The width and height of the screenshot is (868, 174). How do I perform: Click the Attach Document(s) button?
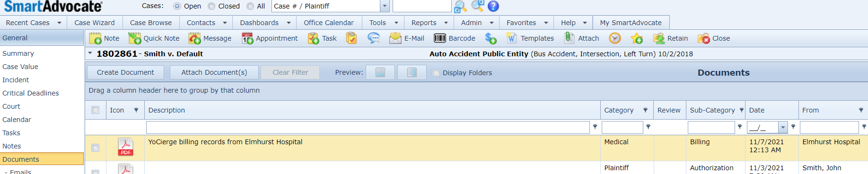click(214, 72)
